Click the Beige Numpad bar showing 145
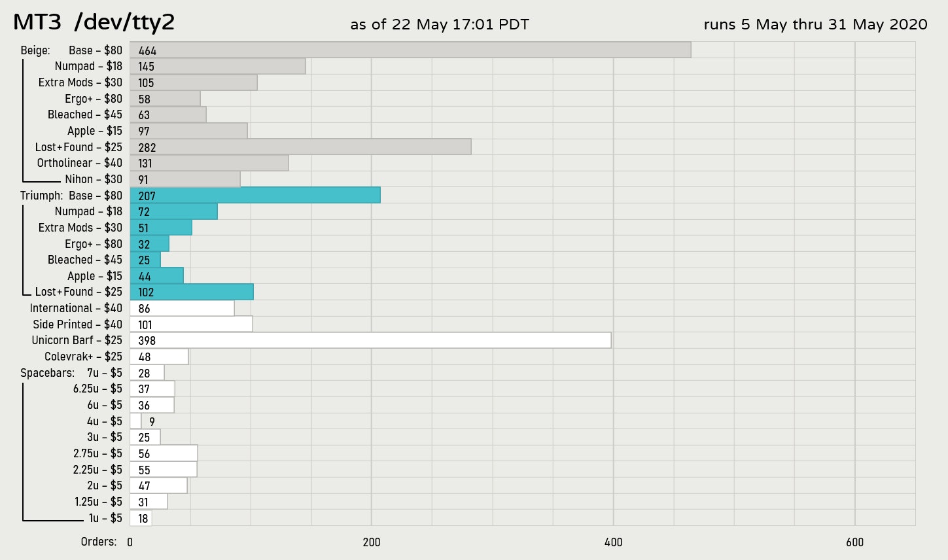948x560 pixels. (x=218, y=66)
